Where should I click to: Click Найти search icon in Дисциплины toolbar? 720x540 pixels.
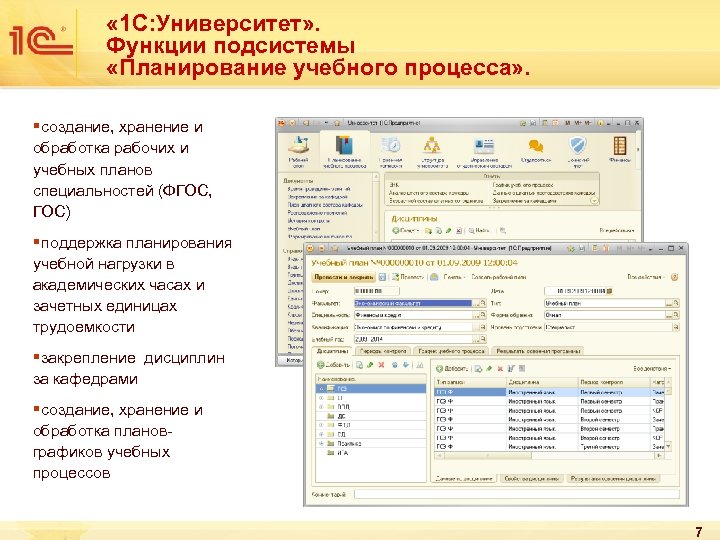point(471,231)
